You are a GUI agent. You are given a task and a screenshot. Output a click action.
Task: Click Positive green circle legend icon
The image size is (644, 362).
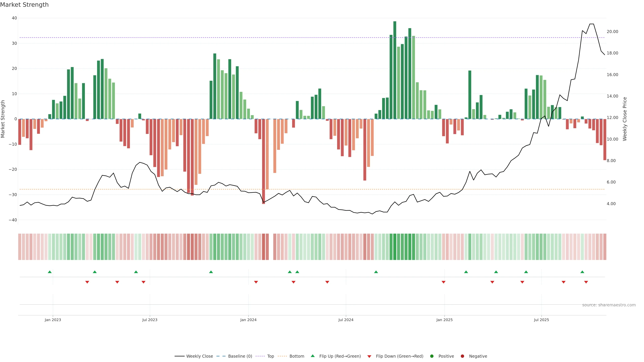(x=432, y=356)
